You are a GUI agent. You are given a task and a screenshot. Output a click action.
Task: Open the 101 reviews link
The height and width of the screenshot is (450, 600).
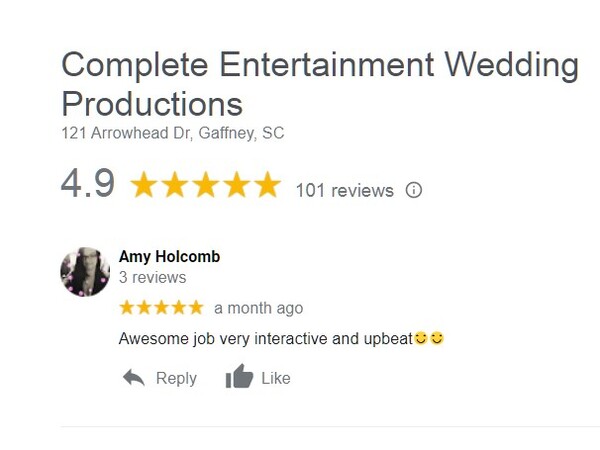point(345,191)
